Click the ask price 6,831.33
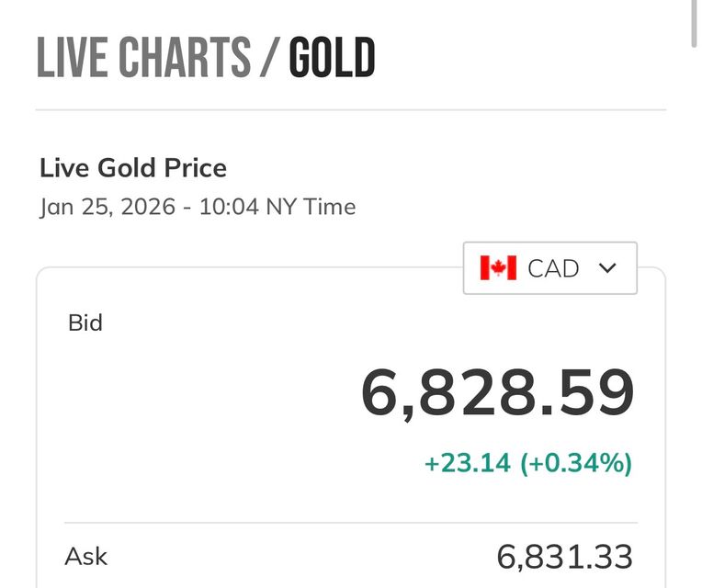Image resolution: width=702 pixels, height=588 pixels. click(564, 557)
